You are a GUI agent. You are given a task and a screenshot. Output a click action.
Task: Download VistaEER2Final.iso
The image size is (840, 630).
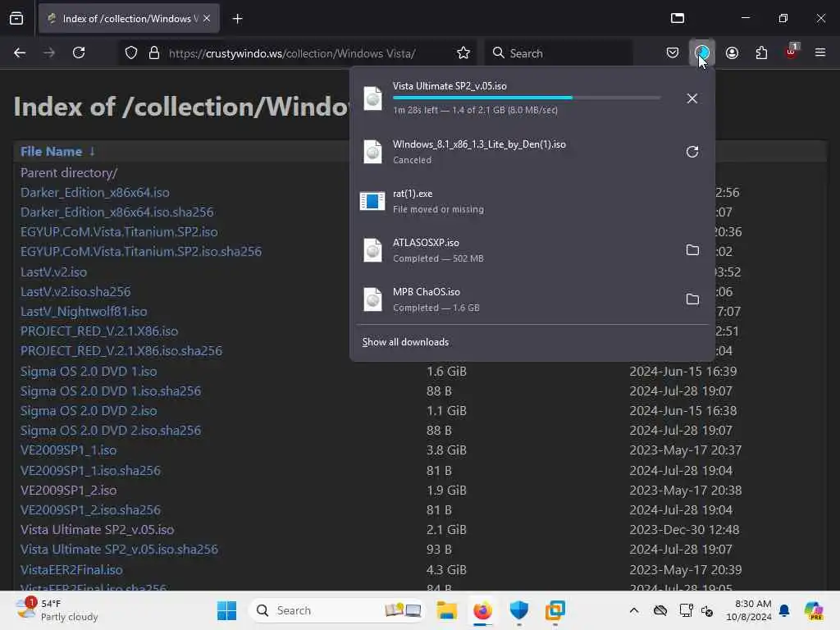click(x=71, y=569)
